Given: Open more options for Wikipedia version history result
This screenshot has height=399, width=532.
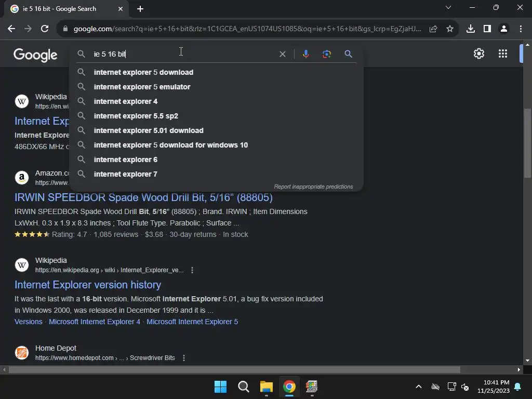Looking at the screenshot, I should point(192,270).
